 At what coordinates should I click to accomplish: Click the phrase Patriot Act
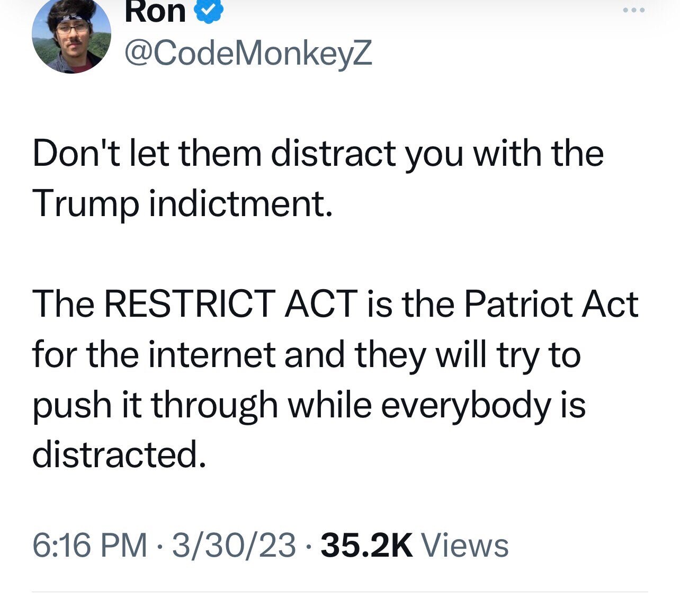coord(551,304)
